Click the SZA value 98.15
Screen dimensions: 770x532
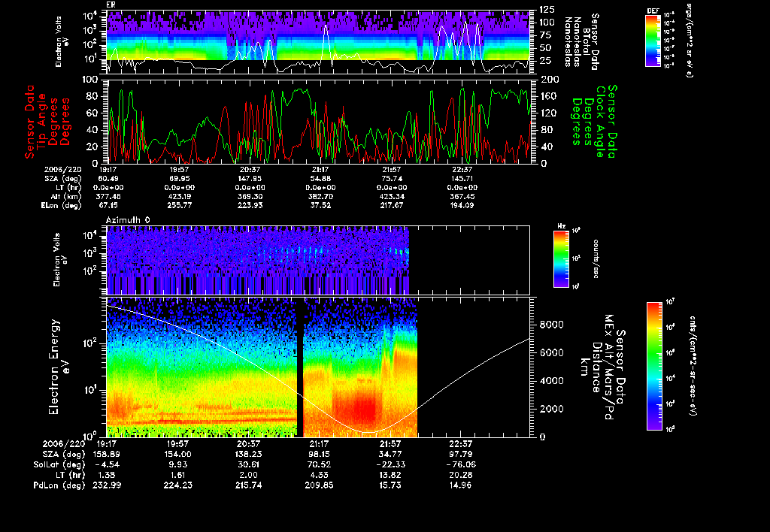click(319, 455)
